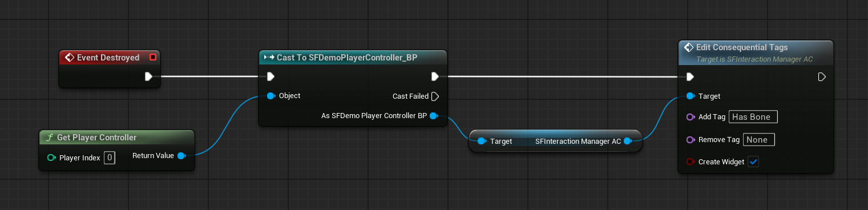Image resolution: width=868 pixels, height=210 pixels.
Task: Click the Add Tag field showing Has Bone
Action: click(x=753, y=117)
